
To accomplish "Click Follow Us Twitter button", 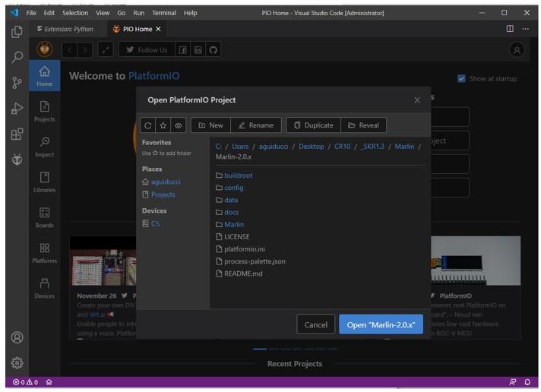I will (147, 50).
